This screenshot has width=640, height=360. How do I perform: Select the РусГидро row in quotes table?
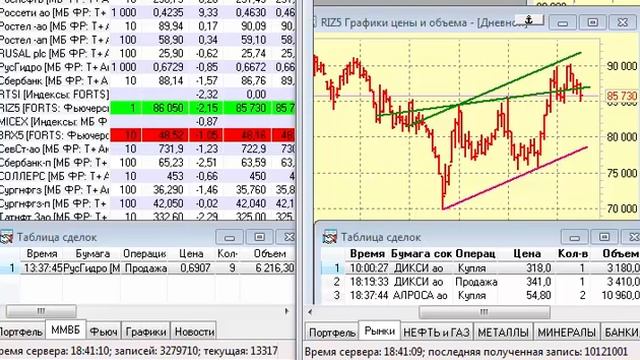(147, 67)
